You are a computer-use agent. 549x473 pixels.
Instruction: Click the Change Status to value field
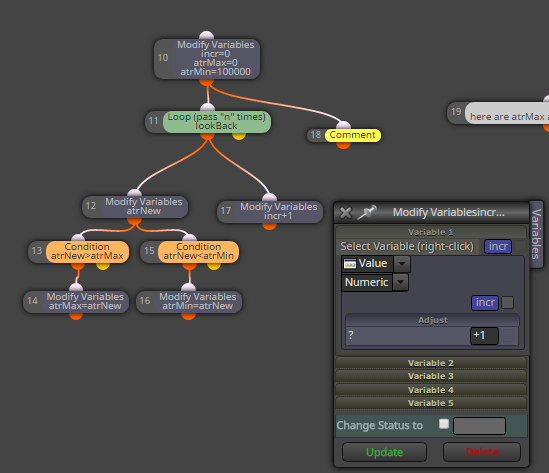[x=479, y=426]
